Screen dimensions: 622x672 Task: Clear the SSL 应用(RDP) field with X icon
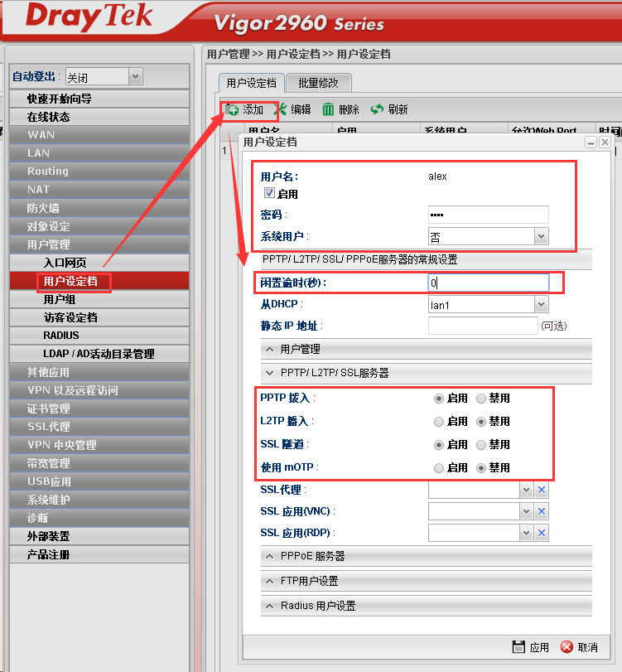pyautogui.click(x=542, y=533)
